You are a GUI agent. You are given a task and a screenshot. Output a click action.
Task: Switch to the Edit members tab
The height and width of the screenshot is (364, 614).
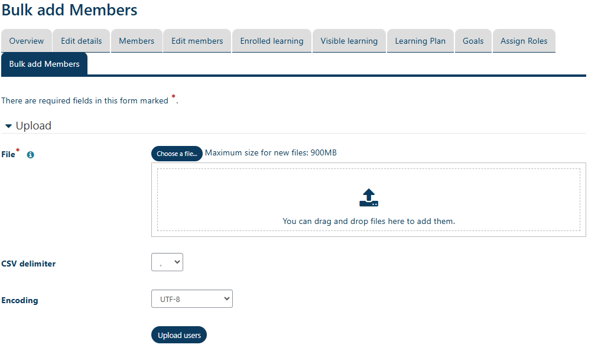pyautogui.click(x=197, y=41)
